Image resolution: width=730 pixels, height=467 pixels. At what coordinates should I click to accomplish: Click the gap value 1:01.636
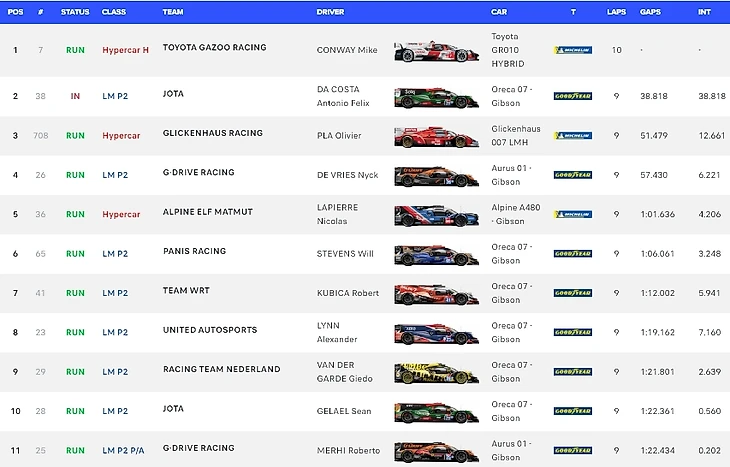[x=657, y=214]
